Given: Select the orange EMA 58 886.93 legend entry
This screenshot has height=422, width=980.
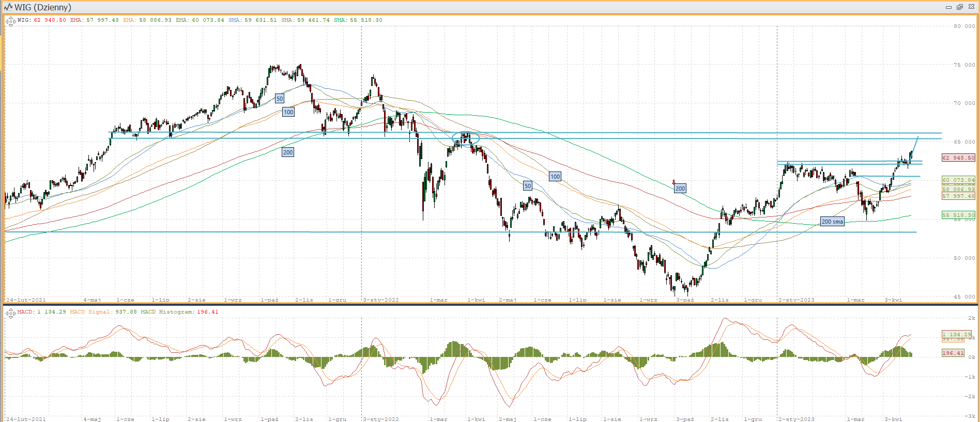Looking at the screenshot, I should pos(147,20).
